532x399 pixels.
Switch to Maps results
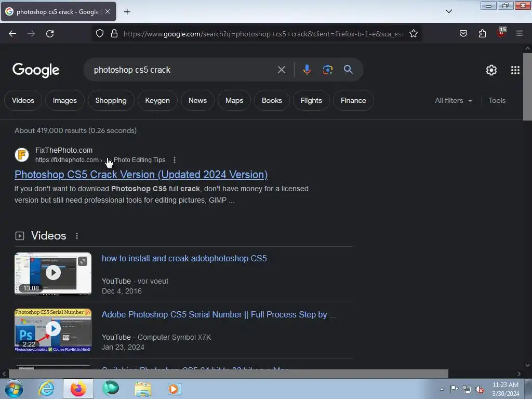pyautogui.click(x=234, y=100)
